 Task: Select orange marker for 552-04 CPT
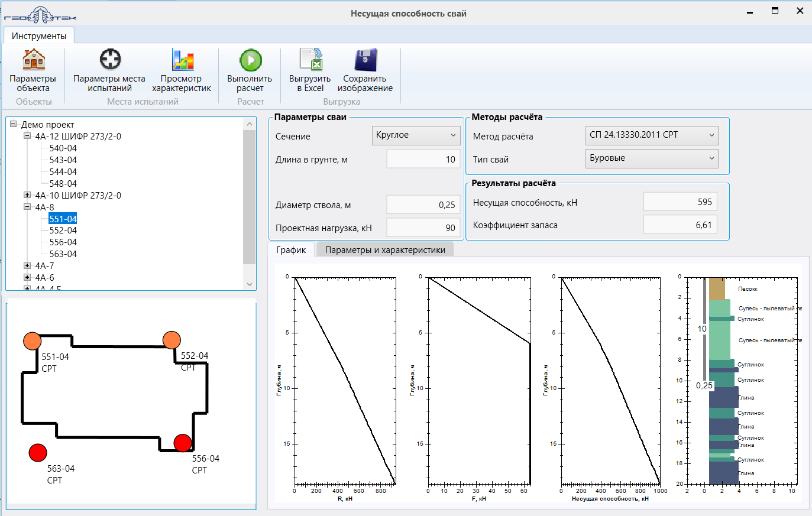coord(172,340)
